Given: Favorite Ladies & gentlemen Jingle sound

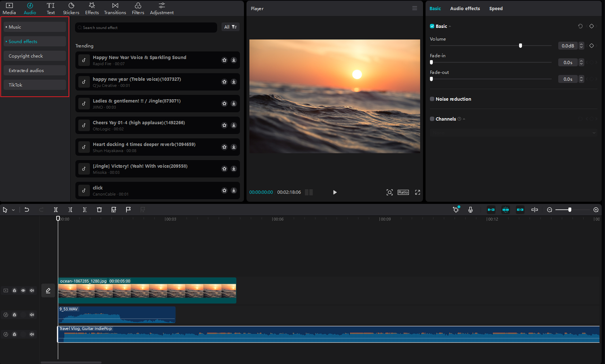Looking at the screenshot, I should point(225,104).
